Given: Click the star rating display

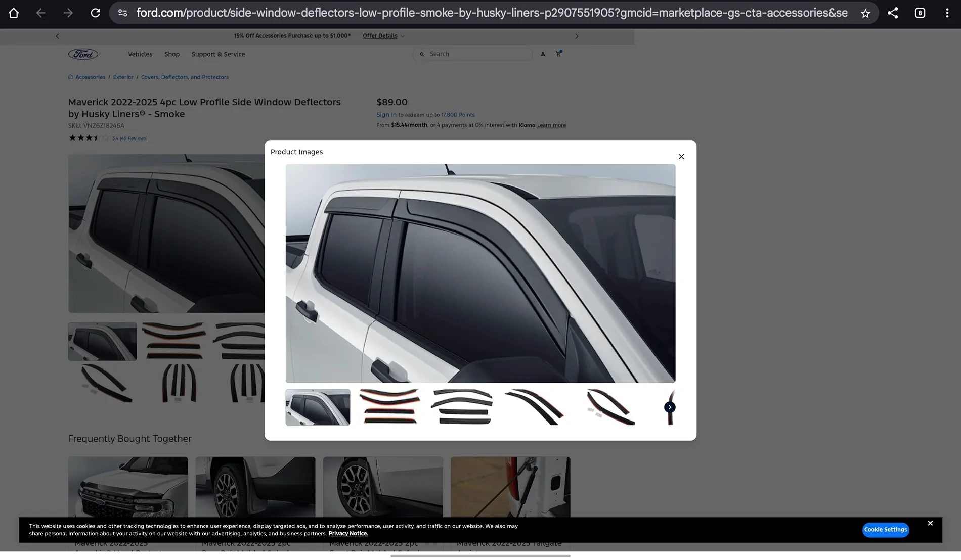Looking at the screenshot, I should click(x=89, y=138).
